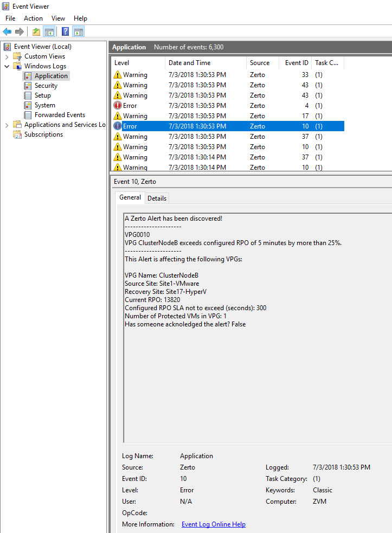This screenshot has width=392, height=533.
Task: Sort by the Date and Time column header
Action: pos(205,63)
